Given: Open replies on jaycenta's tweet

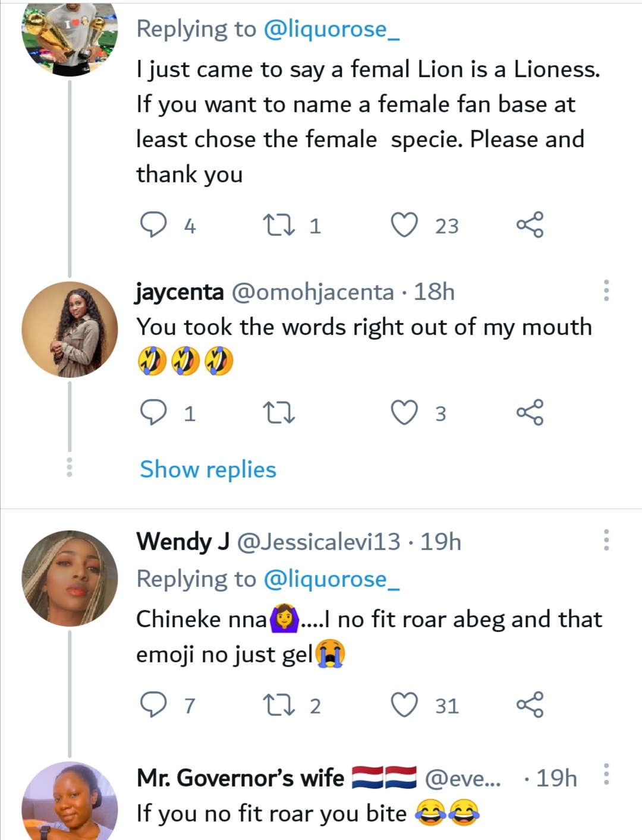Looking at the screenshot, I should [x=153, y=413].
